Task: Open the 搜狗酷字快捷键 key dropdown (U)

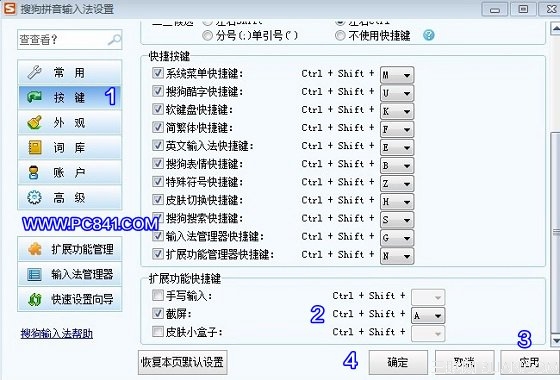Action: click(x=397, y=93)
